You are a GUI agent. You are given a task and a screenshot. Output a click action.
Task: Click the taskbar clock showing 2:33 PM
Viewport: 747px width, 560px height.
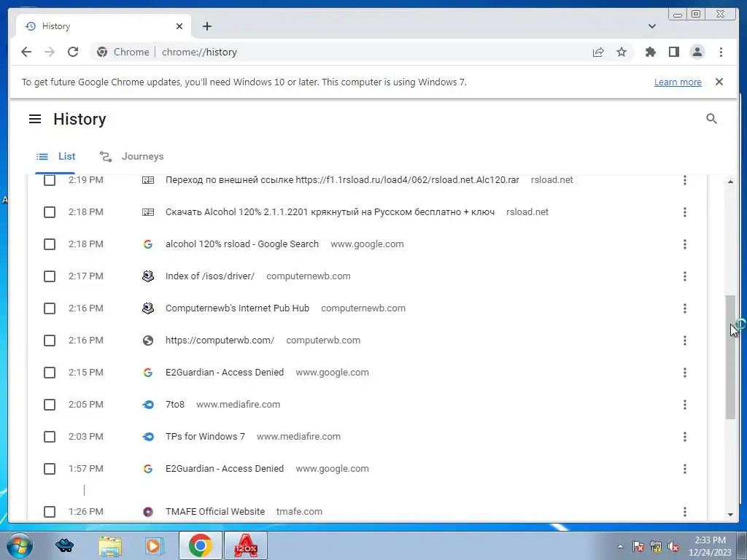(x=710, y=545)
